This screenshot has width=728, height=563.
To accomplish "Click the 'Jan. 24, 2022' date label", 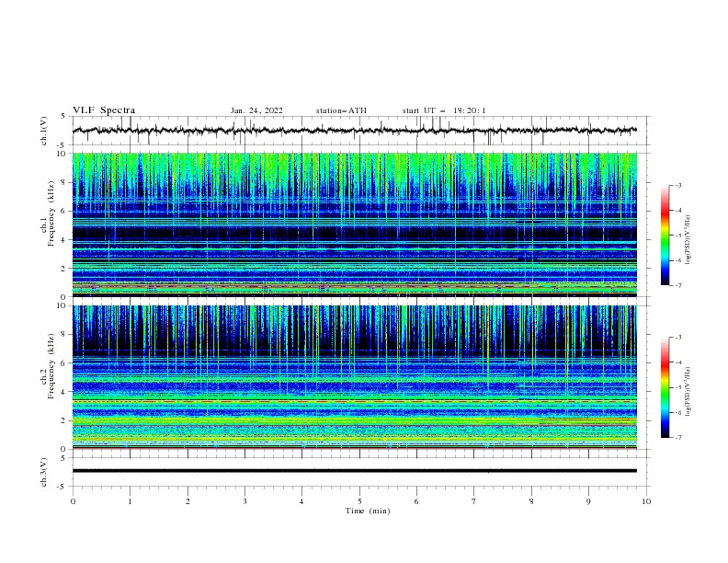I will [256, 110].
